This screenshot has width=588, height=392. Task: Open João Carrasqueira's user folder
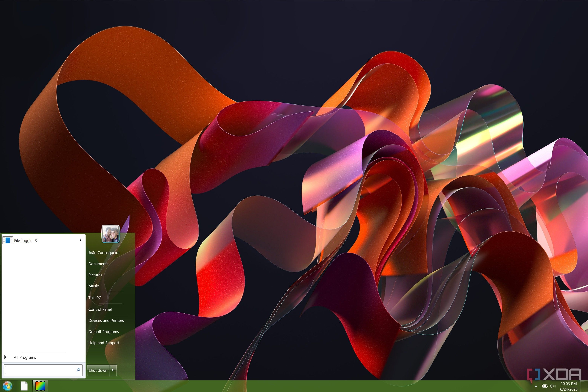tap(104, 253)
